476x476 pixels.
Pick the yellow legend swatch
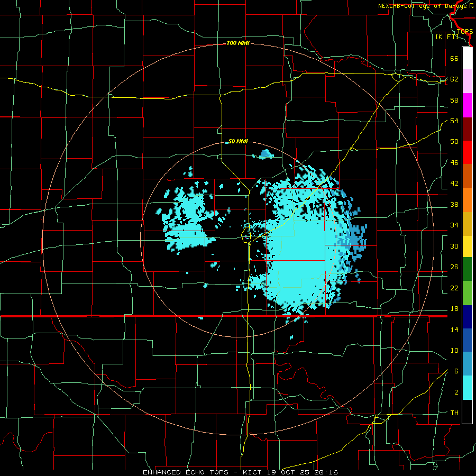(x=467, y=246)
